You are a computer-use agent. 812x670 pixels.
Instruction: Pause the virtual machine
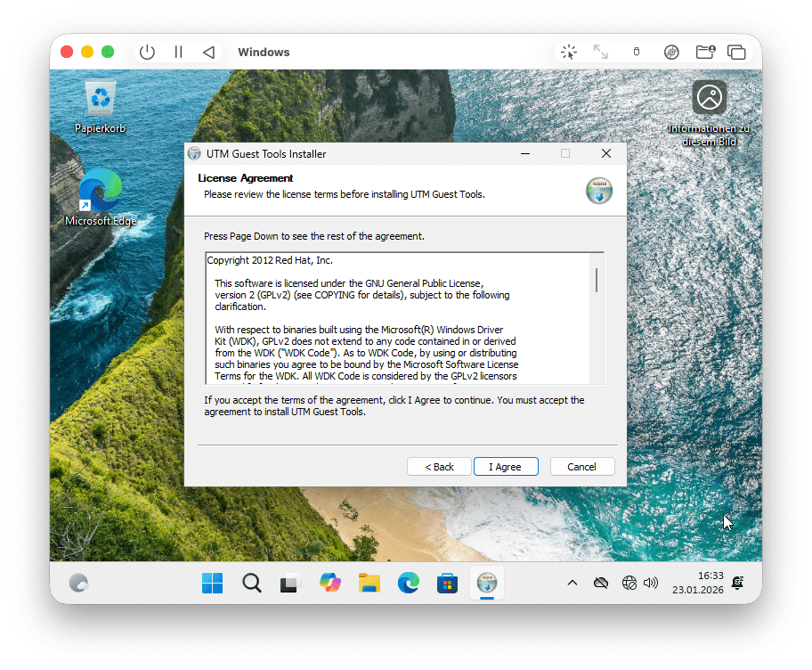[178, 53]
